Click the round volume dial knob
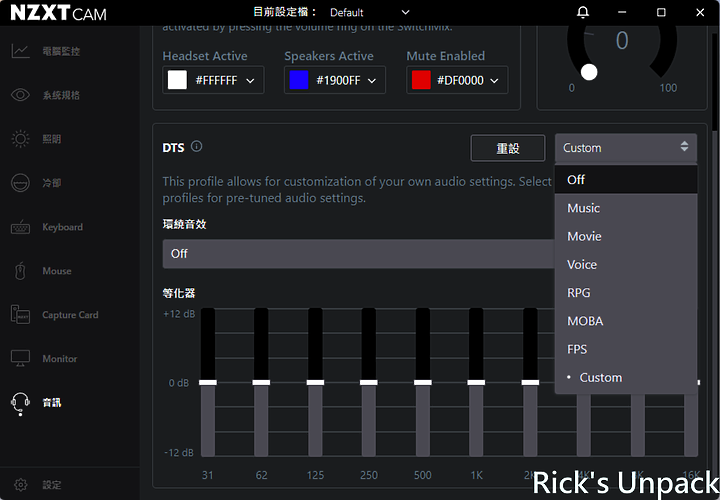 pyautogui.click(x=589, y=72)
